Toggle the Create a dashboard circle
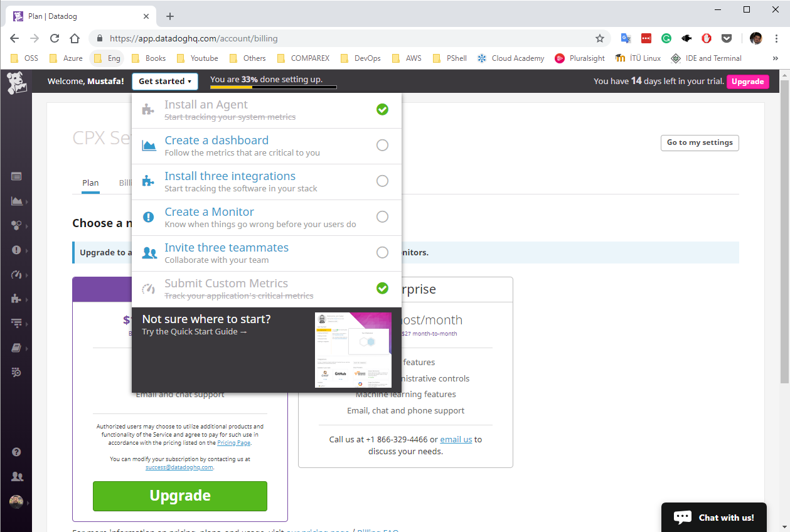790x532 pixels. point(382,146)
